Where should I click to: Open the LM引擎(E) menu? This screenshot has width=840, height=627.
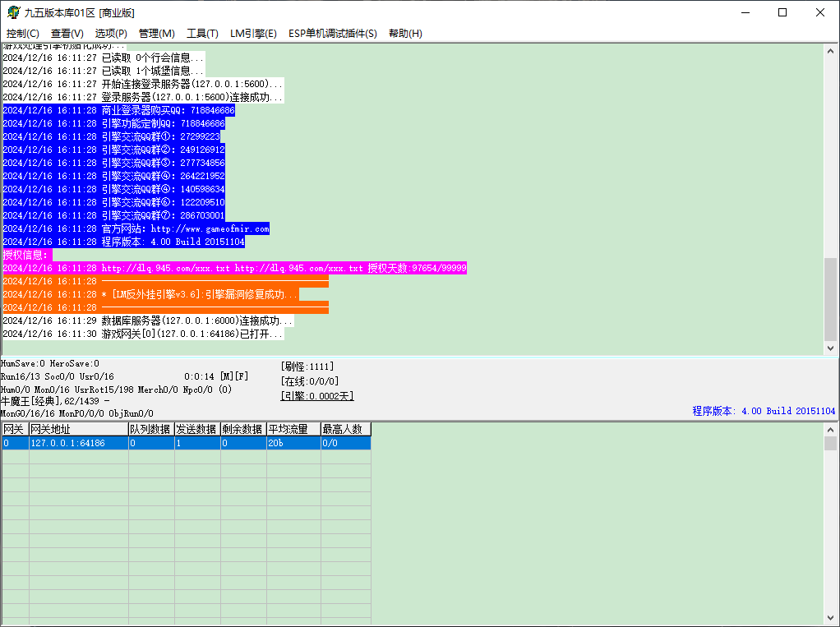(x=253, y=34)
